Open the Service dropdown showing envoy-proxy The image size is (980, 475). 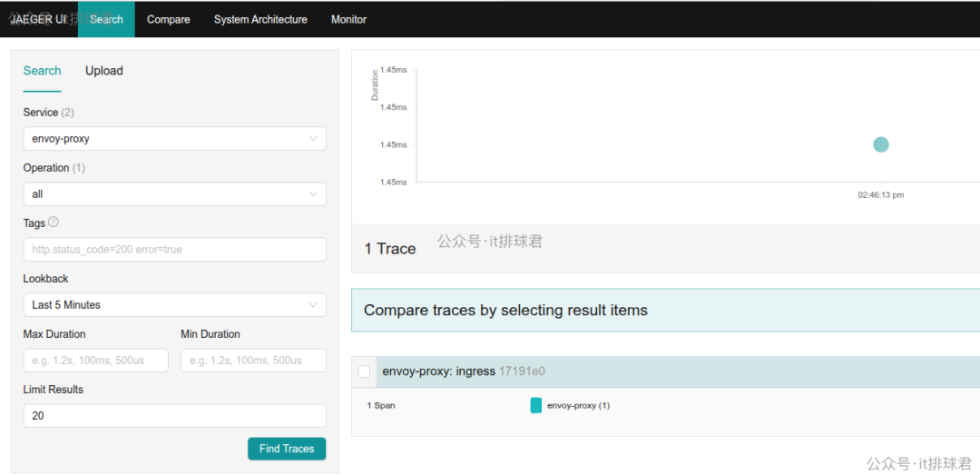[174, 138]
